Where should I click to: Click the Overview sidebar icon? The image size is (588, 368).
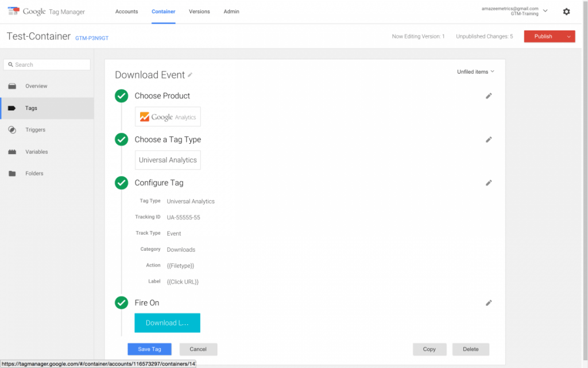[x=12, y=86]
